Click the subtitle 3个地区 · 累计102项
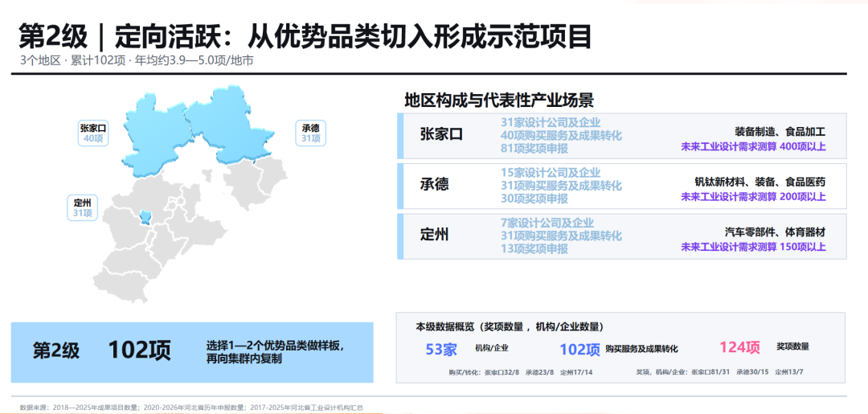 pos(137,60)
